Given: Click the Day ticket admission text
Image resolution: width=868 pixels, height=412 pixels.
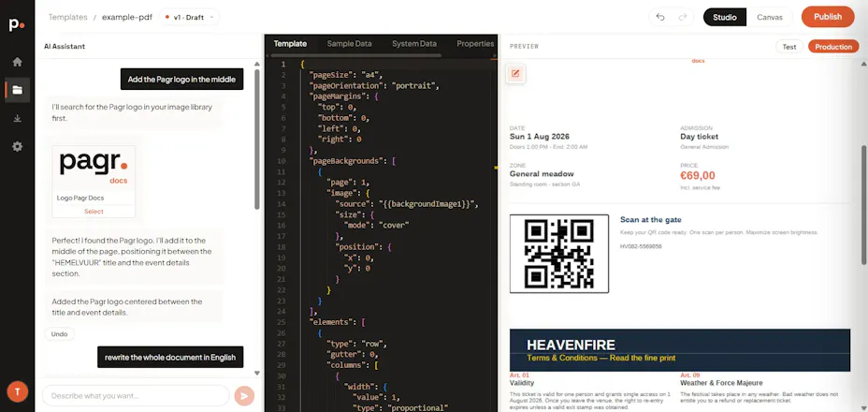Looking at the screenshot, I should point(699,137).
